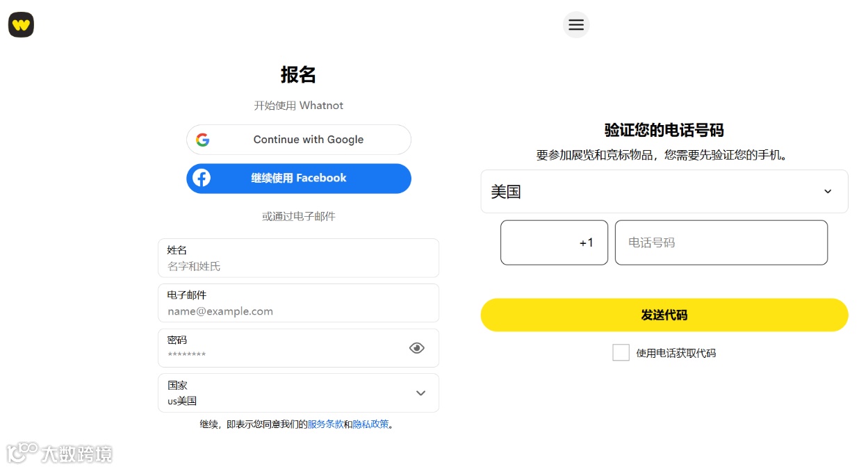The image size is (868, 469).
Task: Click the Whatnot logo icon
Action: click(x=21, y=25)
